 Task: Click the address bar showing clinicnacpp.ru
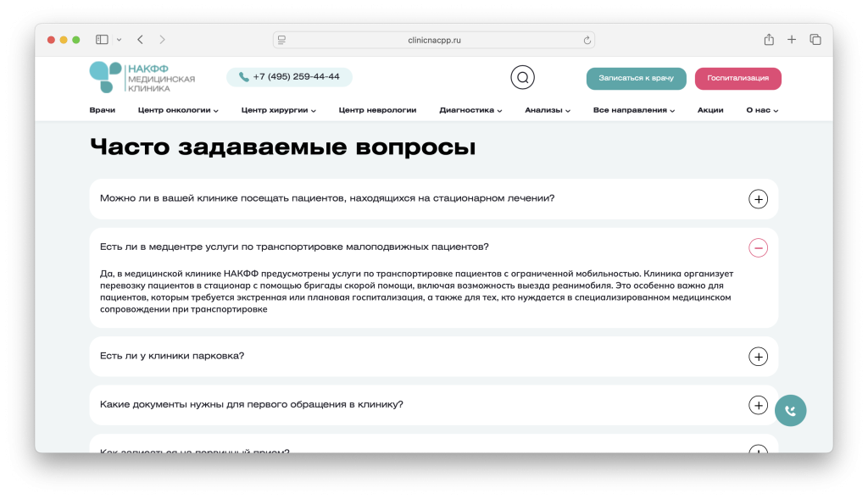point(434,39)
